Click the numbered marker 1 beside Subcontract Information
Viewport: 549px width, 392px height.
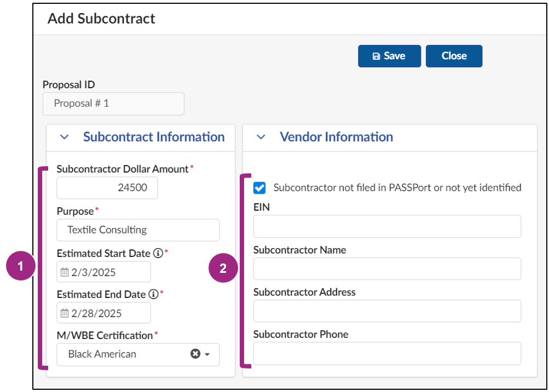click(x=21, y=266)
